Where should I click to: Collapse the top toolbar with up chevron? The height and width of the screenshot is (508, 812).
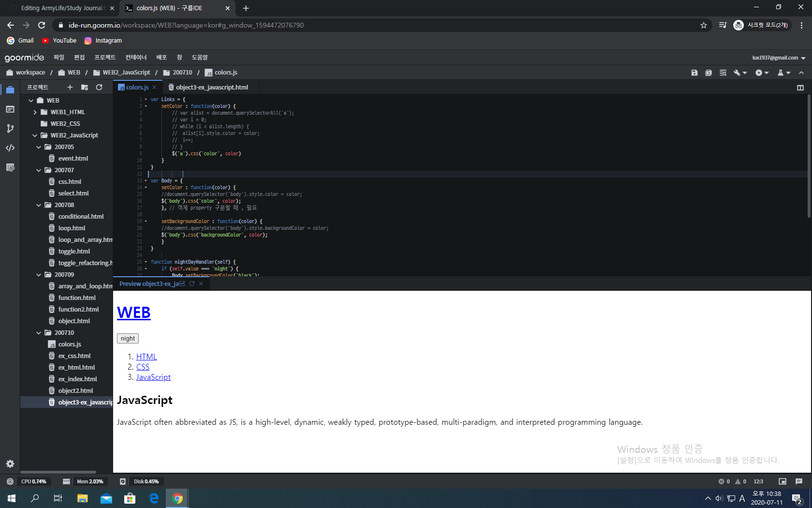801,73
